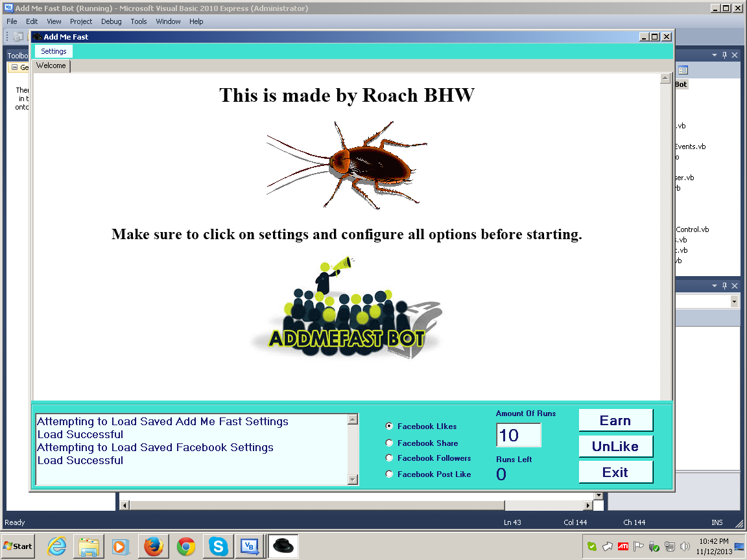
Task: Switch to the Welcome tab
Action: coord(51,65)
